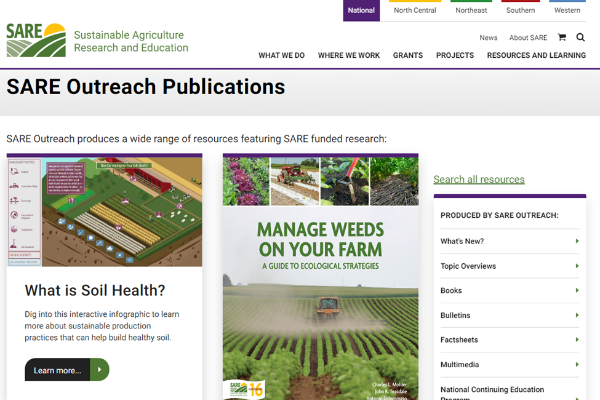Expand What's New? arrow
The width and height of the screenshot is (600, 400).
click(x=577, y=241)
